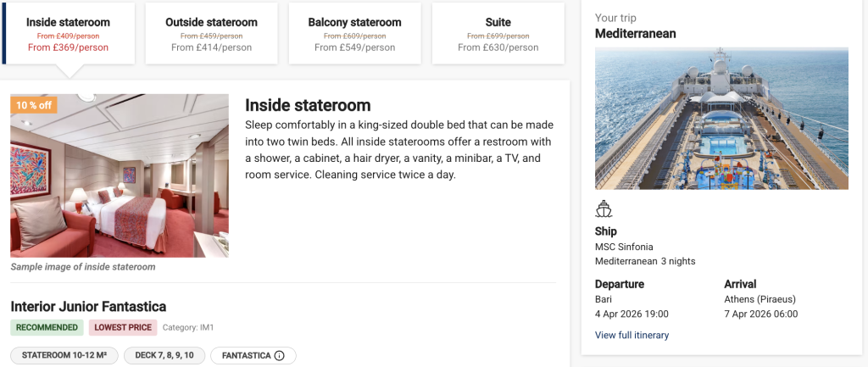Select the DECK 7, 8, 9, 10 pill
This screenshot has height=367, width=868.
pyautogui.click(x=164, y=355)
